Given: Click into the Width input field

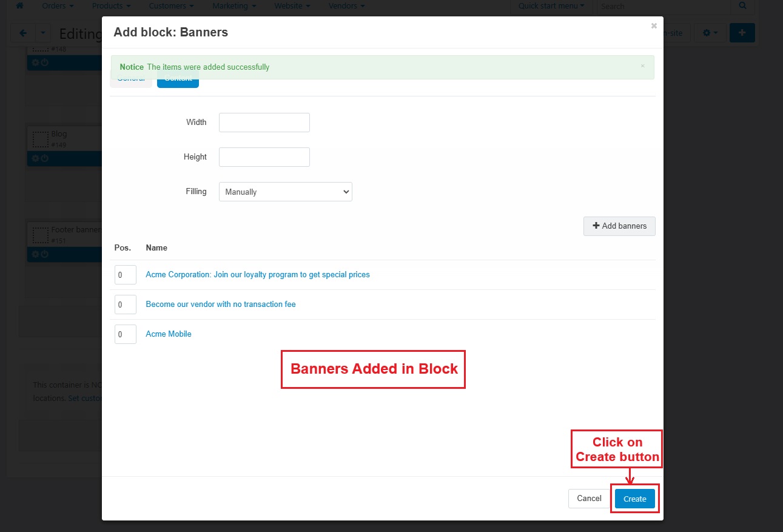Looking at the screenshot, I should [x=264, y=123].
